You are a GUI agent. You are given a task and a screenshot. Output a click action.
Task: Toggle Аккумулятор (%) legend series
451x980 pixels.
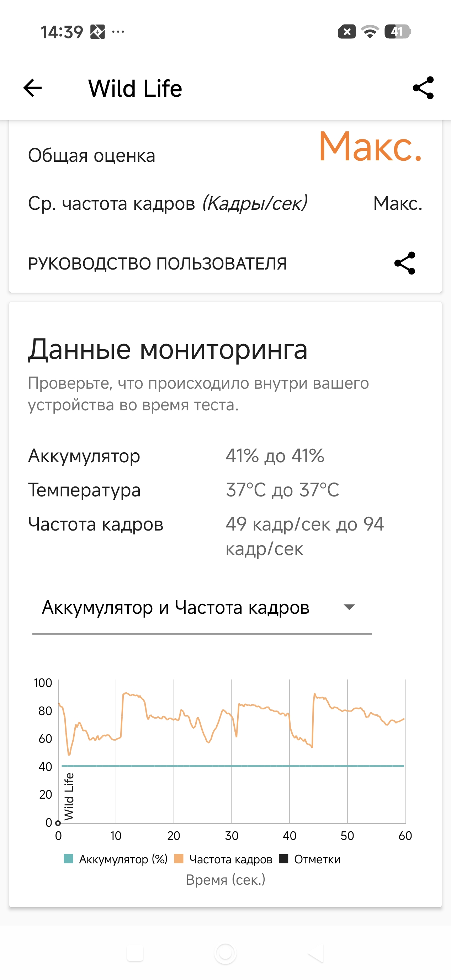[116, 859]
